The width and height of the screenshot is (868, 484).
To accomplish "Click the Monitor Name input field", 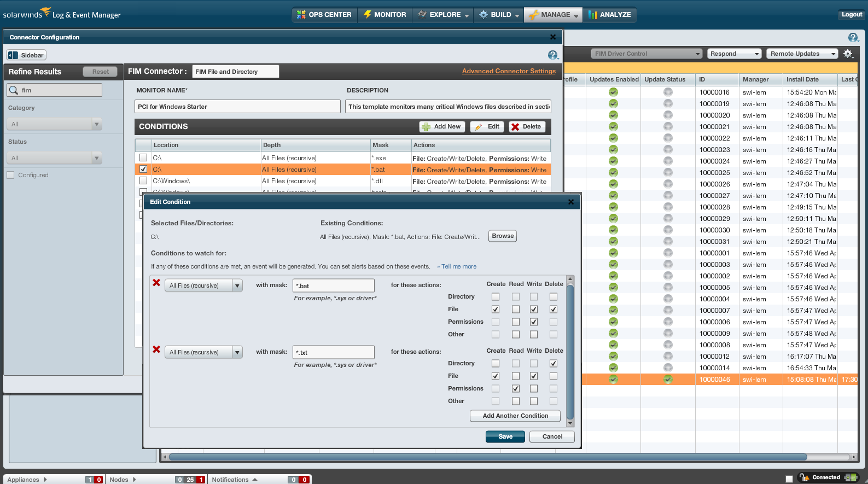I will click(237, 107).
